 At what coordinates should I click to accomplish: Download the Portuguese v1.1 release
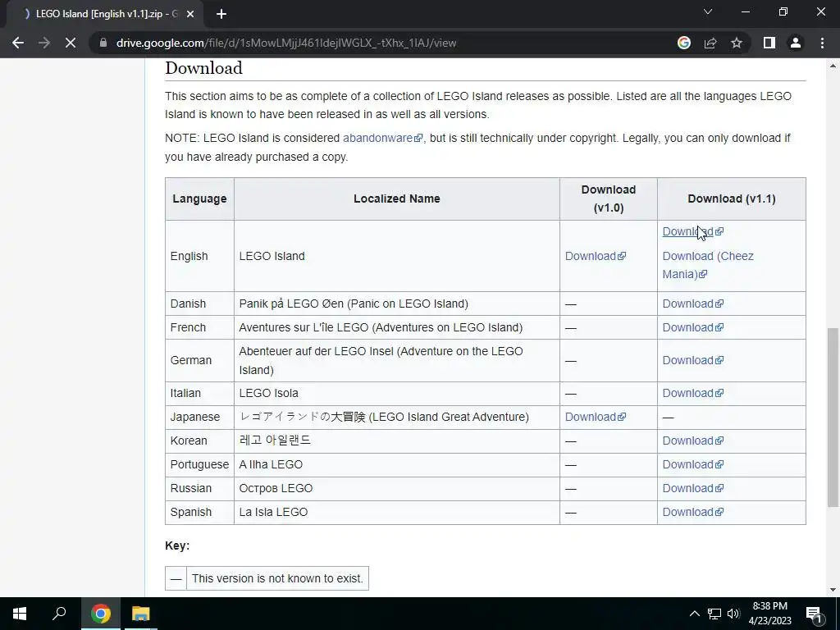pos(692,464)
